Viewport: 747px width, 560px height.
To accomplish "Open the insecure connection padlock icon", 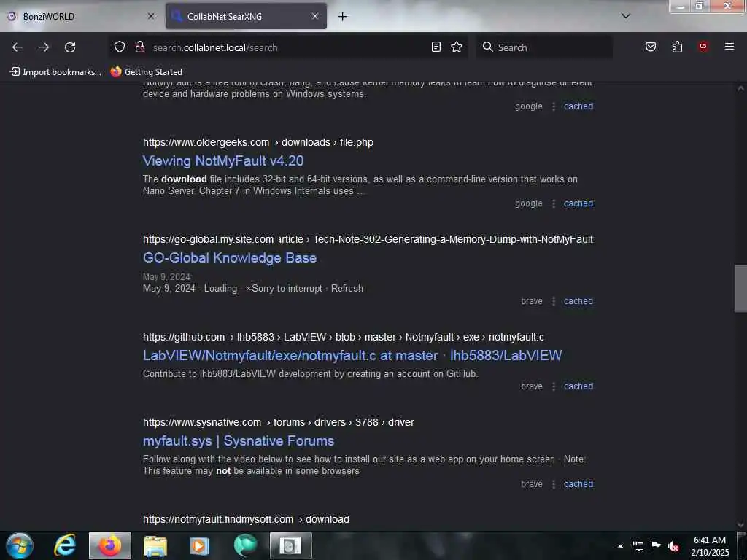I will 139,47.
